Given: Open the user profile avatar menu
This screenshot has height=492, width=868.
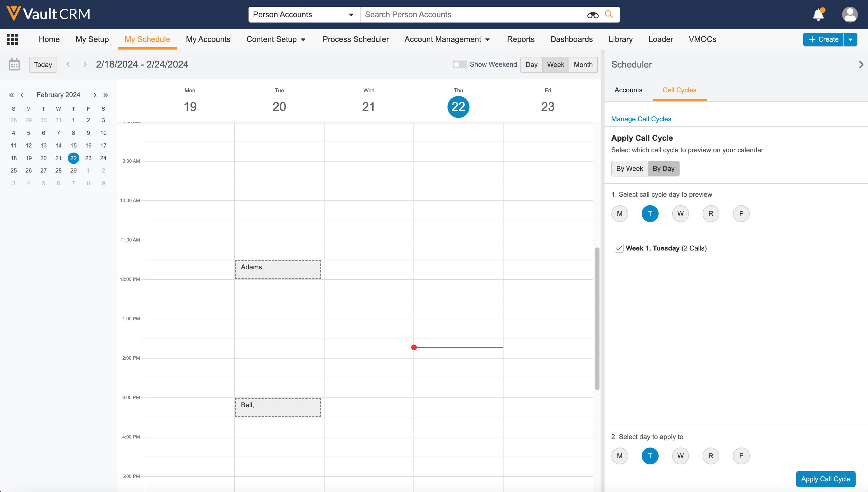Looking at the screenshot, I should point(849,15).
